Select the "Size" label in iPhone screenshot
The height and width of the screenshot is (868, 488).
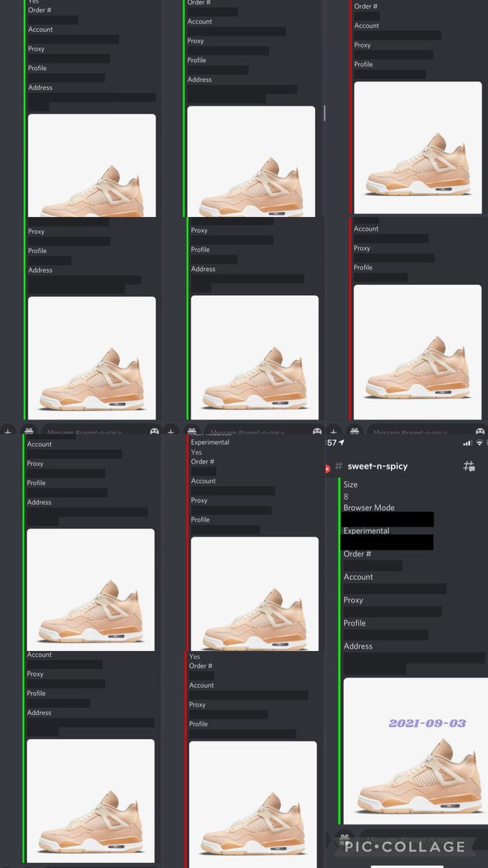pyautogui.click(x=350, y=485)
